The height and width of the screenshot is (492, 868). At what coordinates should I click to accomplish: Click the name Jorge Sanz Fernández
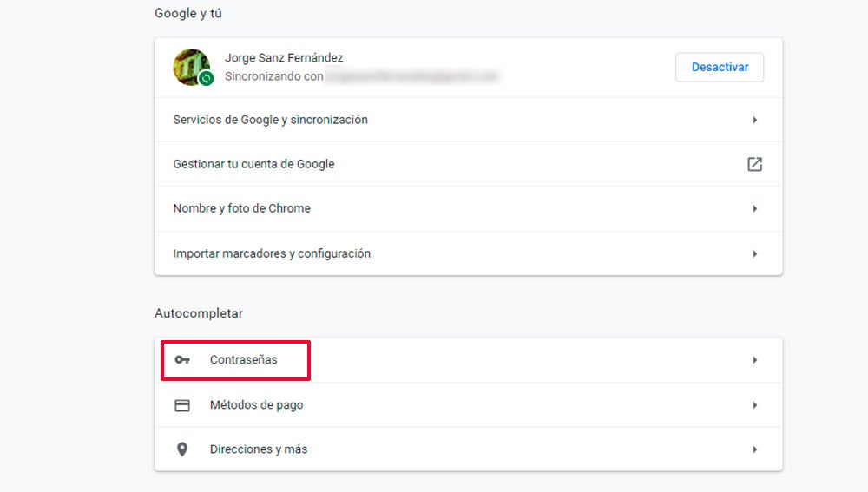tap(284, 57)
